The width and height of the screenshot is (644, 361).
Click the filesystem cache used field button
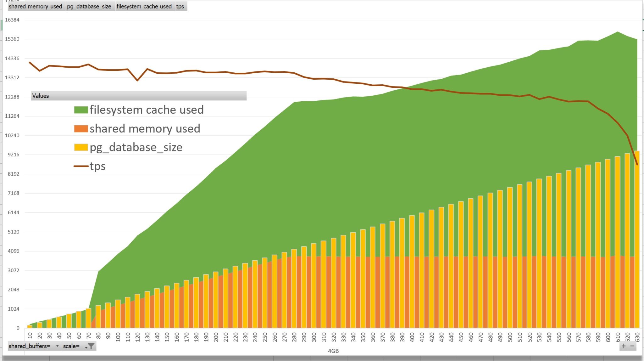click(x=144, y=6)
